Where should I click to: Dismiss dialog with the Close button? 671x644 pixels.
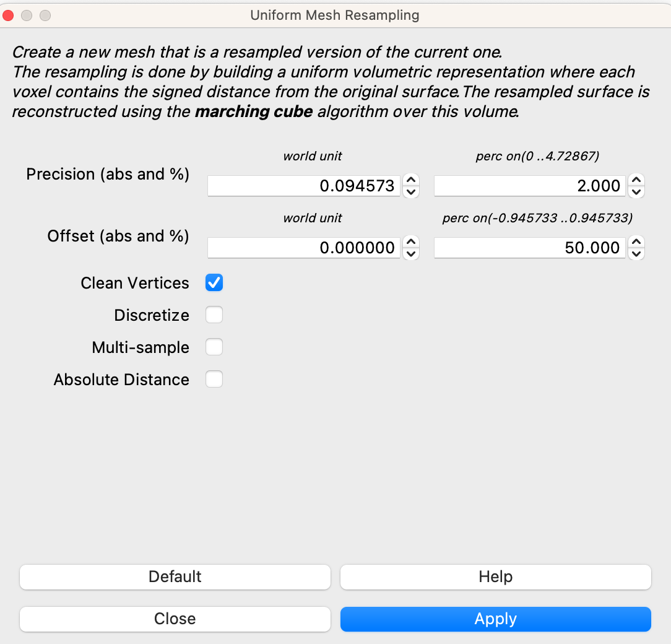(175, 619)
